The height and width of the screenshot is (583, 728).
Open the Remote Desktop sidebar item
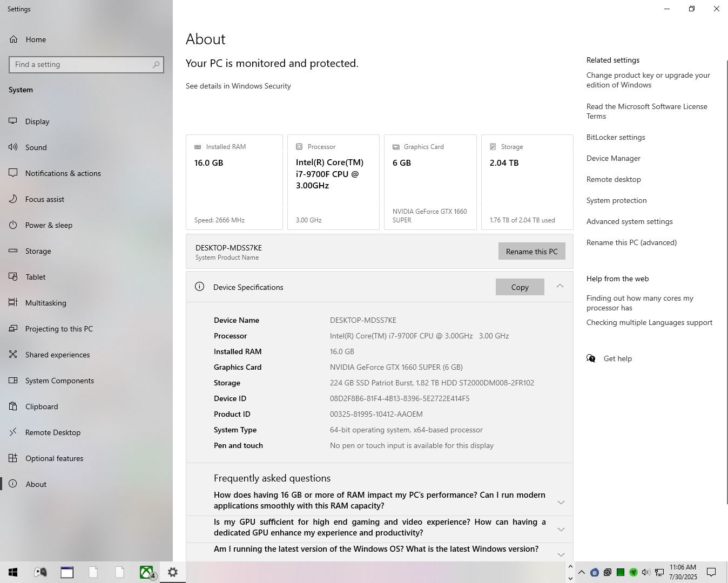(53, 432)
